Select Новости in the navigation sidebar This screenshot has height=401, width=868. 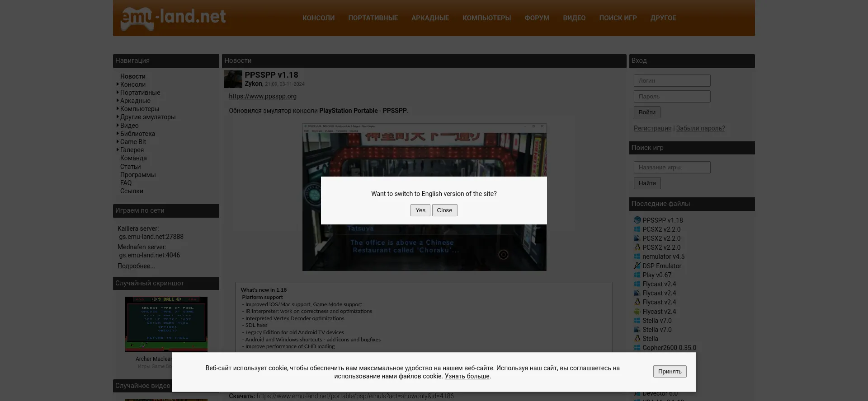133,76
